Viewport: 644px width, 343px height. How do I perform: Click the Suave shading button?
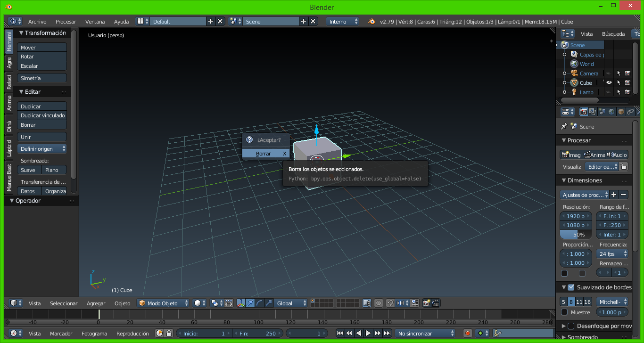pyautogui.click(x=29, y=170)
